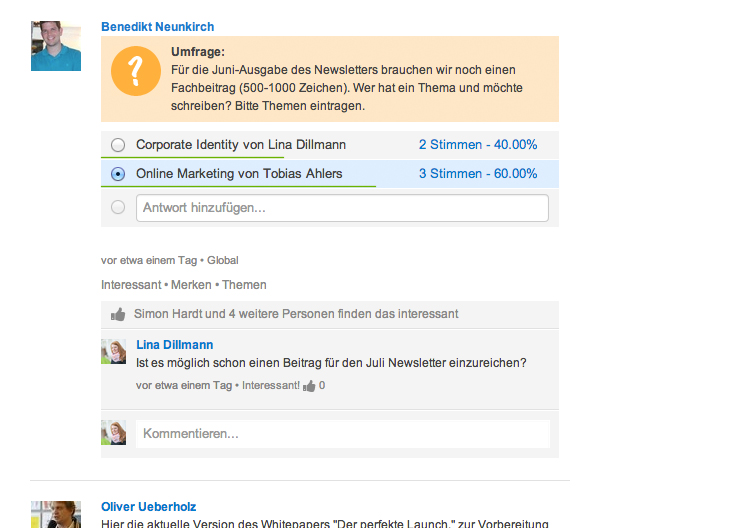Click the Interessant link under the poll
This screenshot has width=750, height=528.
[131, 285]
